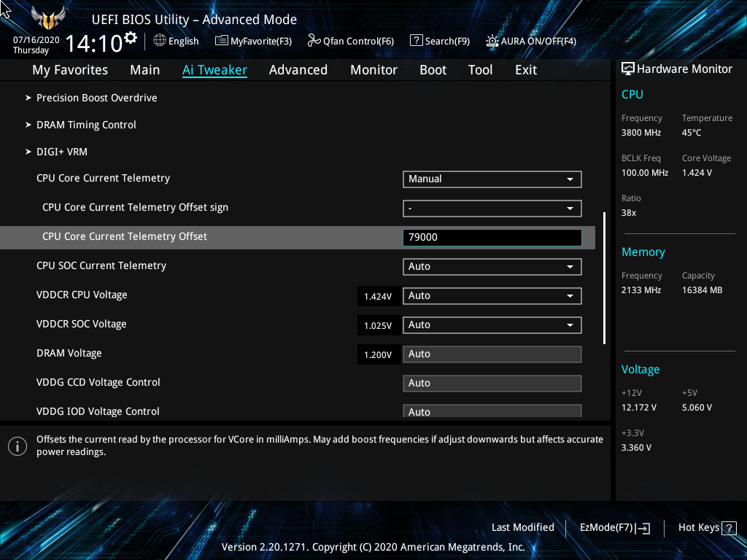Screen dimensions: 747x560
Task: Open the Boot tab
Action: [433, 70]
